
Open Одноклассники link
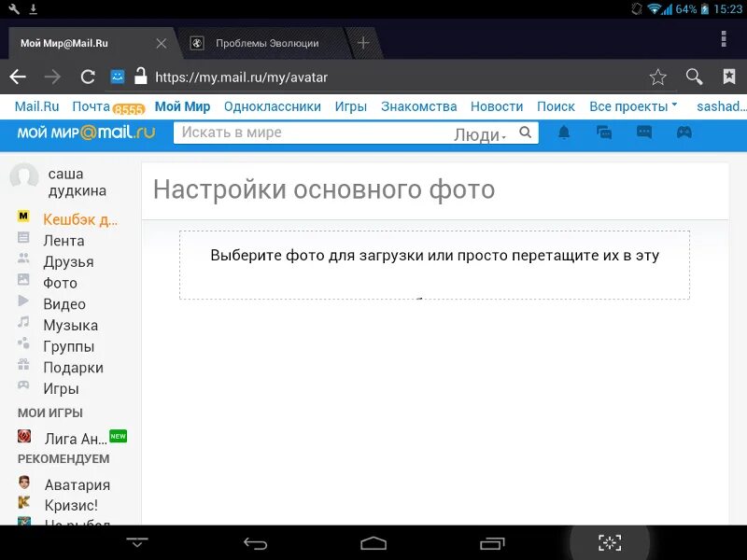pyautogui.click(x=273, y=106)
